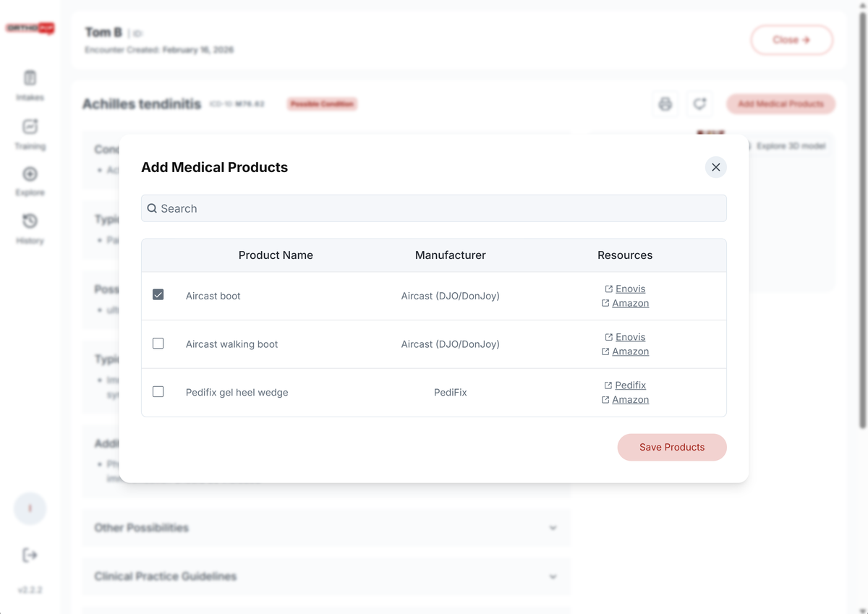Expand the Other Possibilities section

pos(325,528)
